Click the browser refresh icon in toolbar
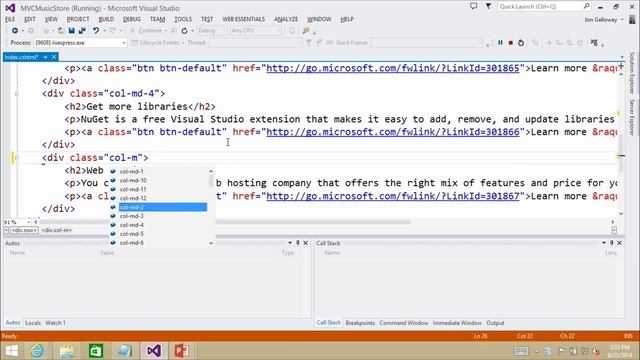640x360 pixels. click(x=184, y=31)
